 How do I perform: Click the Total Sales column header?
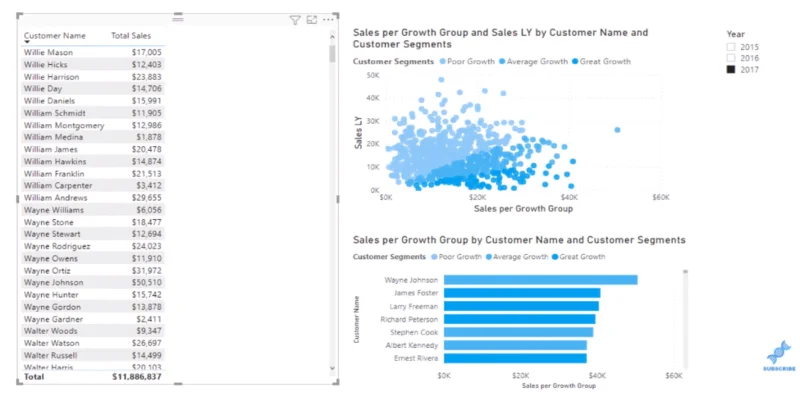tap(131, 36)
